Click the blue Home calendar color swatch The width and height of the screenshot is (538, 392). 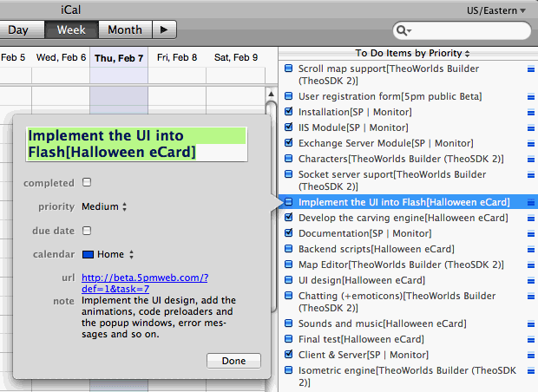tap(88, 254)
